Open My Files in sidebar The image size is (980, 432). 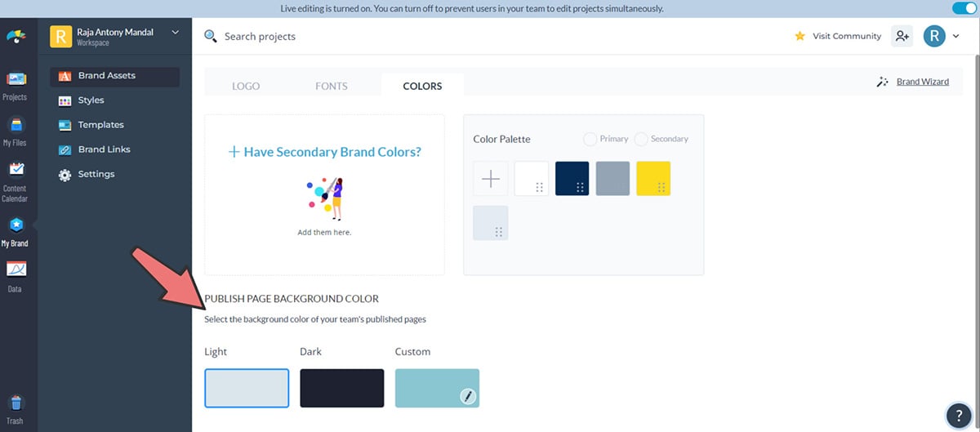coord(15,131)
